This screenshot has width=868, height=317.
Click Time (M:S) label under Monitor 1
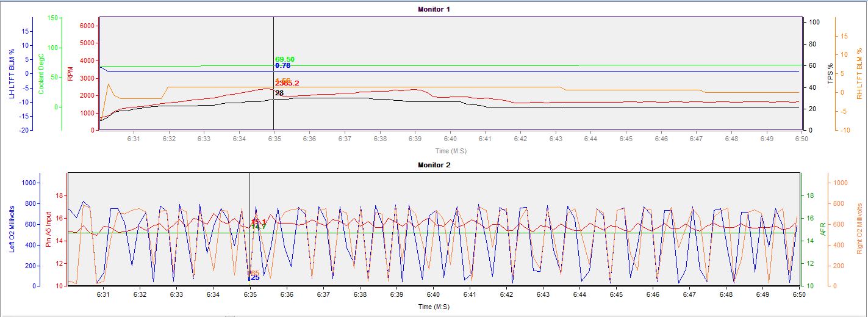tap(451, 151)
